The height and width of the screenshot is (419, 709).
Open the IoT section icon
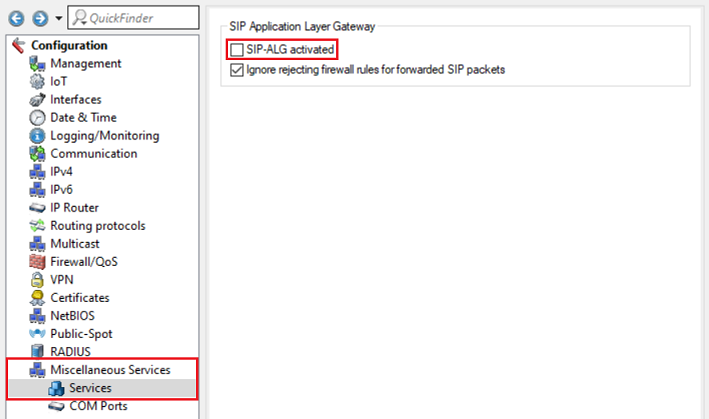(x=38, y=81)
